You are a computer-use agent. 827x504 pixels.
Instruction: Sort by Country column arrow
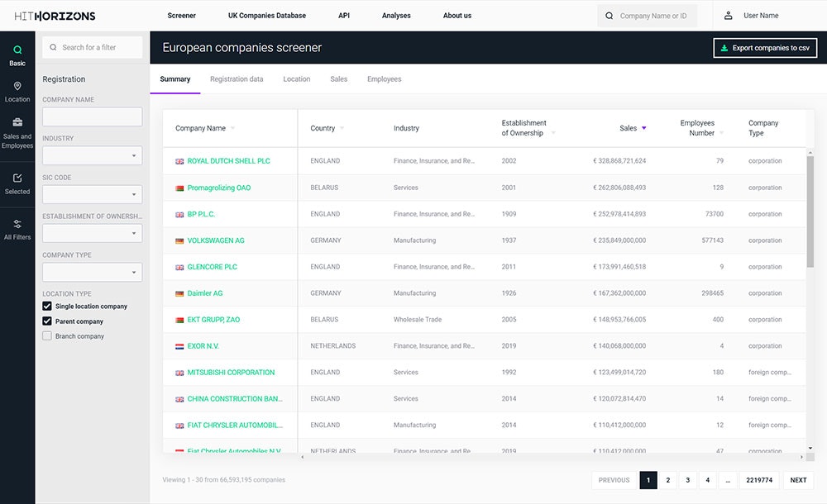342,128
